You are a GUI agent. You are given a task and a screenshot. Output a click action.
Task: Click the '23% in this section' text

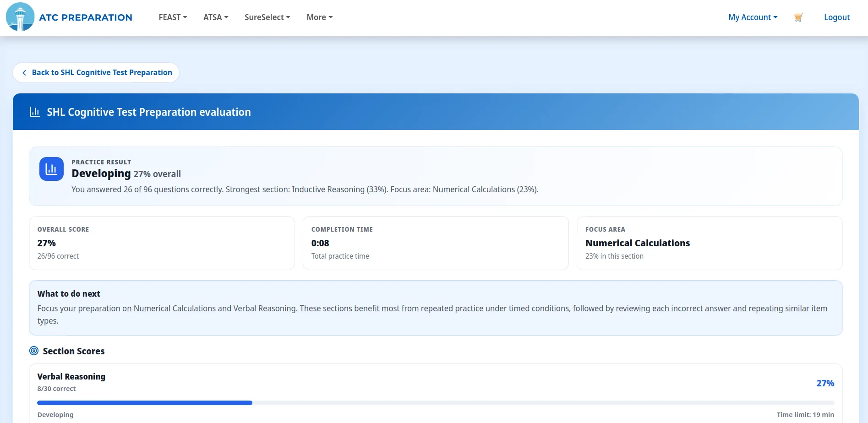click(614, 256)
